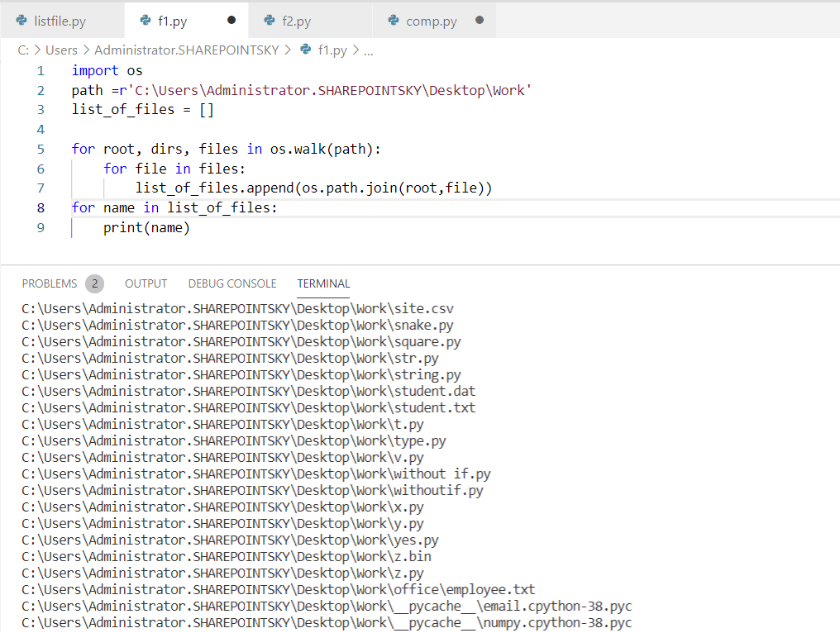
Task: Click the C: breadcrumb segment
Action: (x=23, y=50)
